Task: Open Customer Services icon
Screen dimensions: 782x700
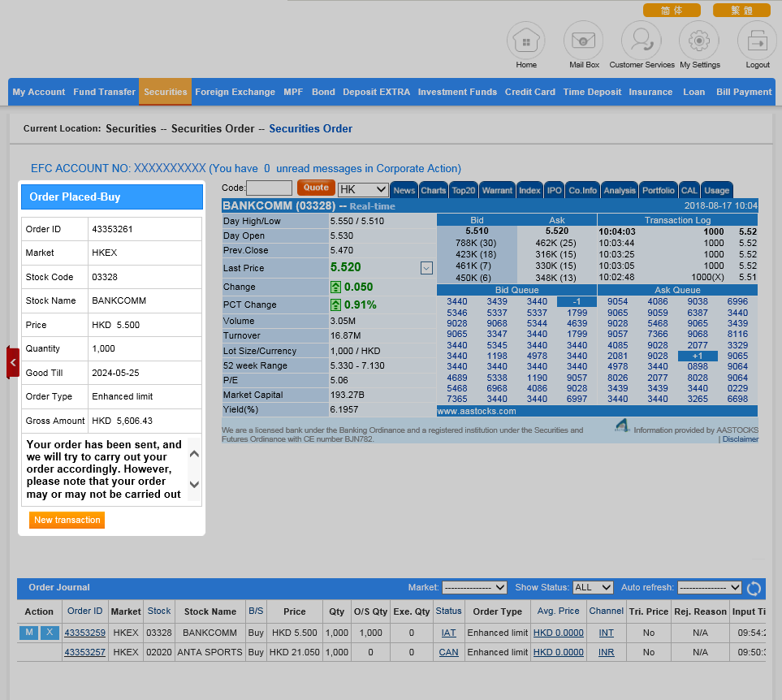Action: pyautogui.click(x=642, y=40)
